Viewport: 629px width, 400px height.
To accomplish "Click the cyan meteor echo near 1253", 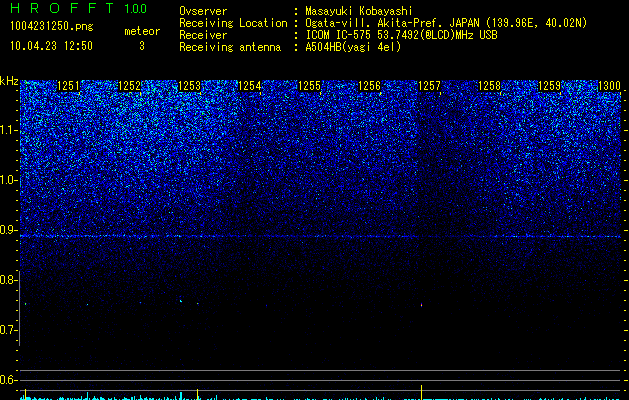I will (181, 301).
